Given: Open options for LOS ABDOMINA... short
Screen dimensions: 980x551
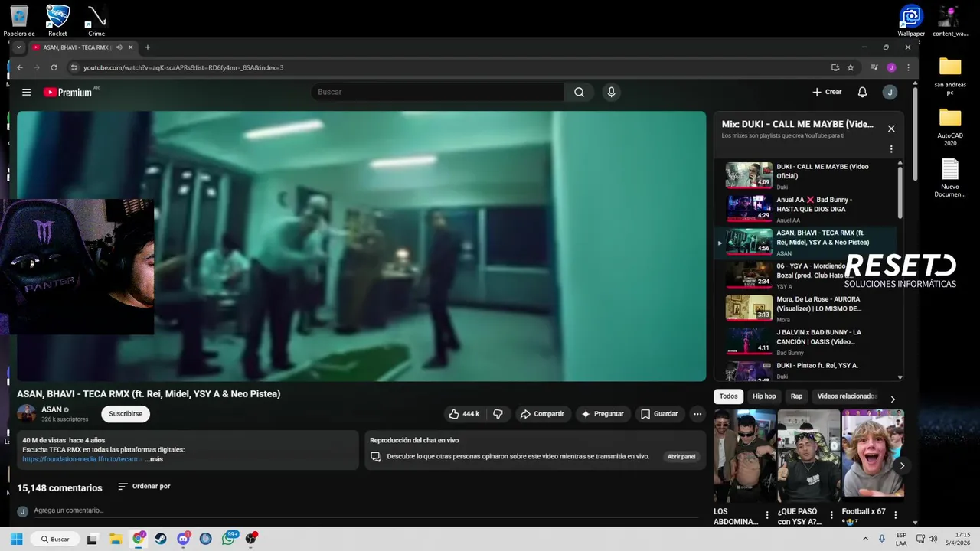Looking at the screenshot, I should tap(767, 516).
